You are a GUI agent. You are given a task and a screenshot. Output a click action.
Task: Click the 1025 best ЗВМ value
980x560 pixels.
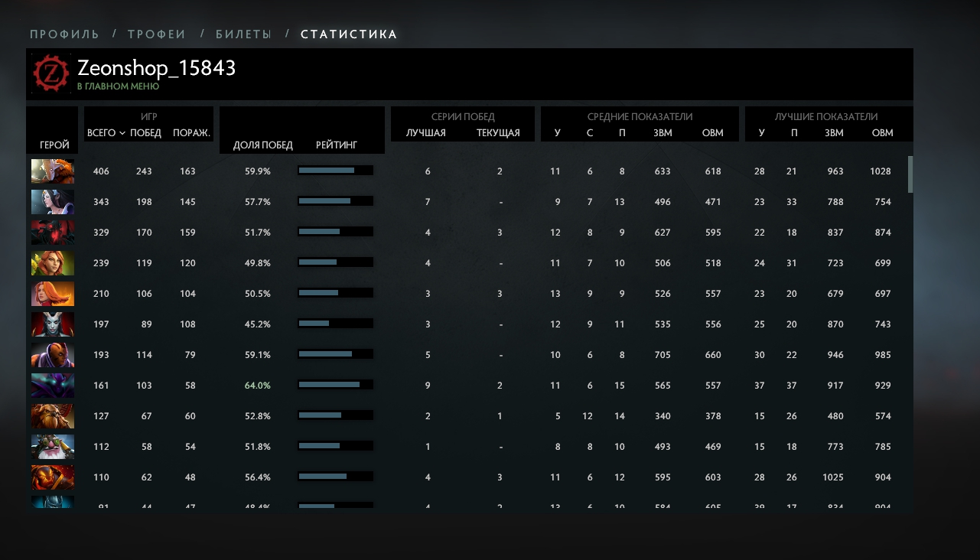(x=833, y=477)
